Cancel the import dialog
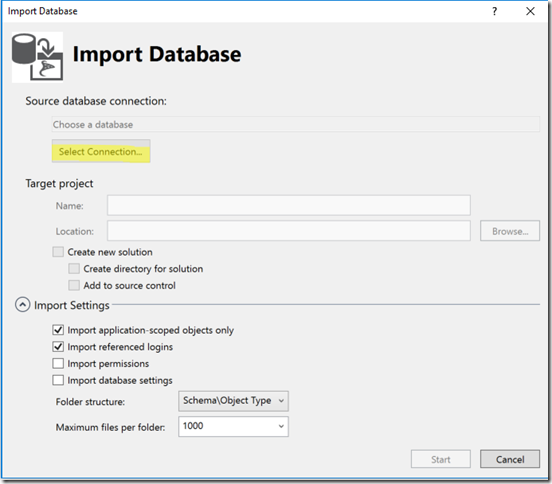This screenshot has width=552, height=484. pyautogui.click(x=510, y=459)
